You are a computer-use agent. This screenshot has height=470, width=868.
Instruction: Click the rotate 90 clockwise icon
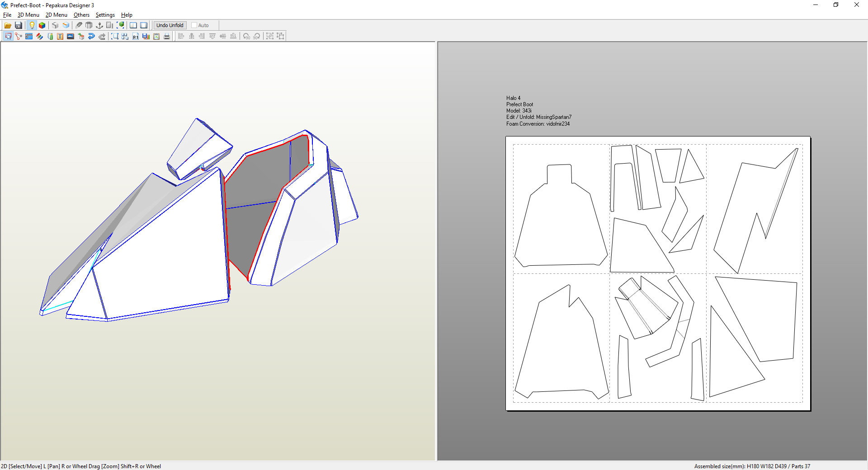coord(257,36)
